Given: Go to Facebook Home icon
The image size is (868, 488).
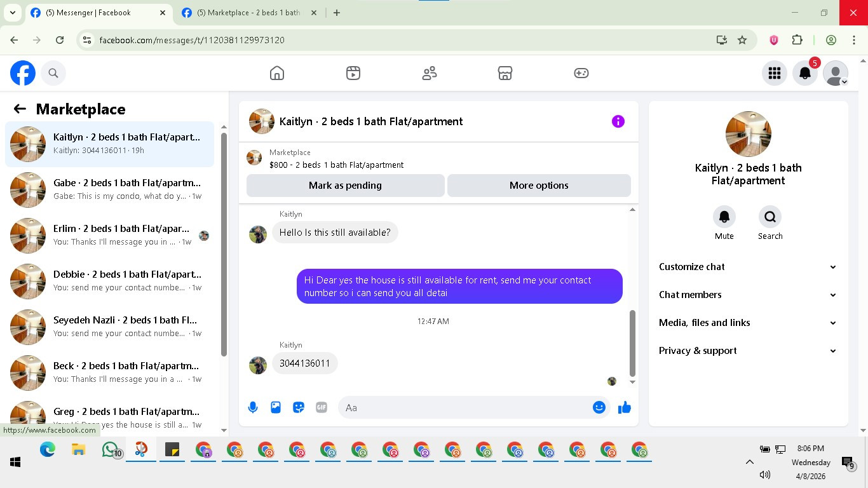Looking at the screenshot, I should pyautogui.click(x=277, y=73).
